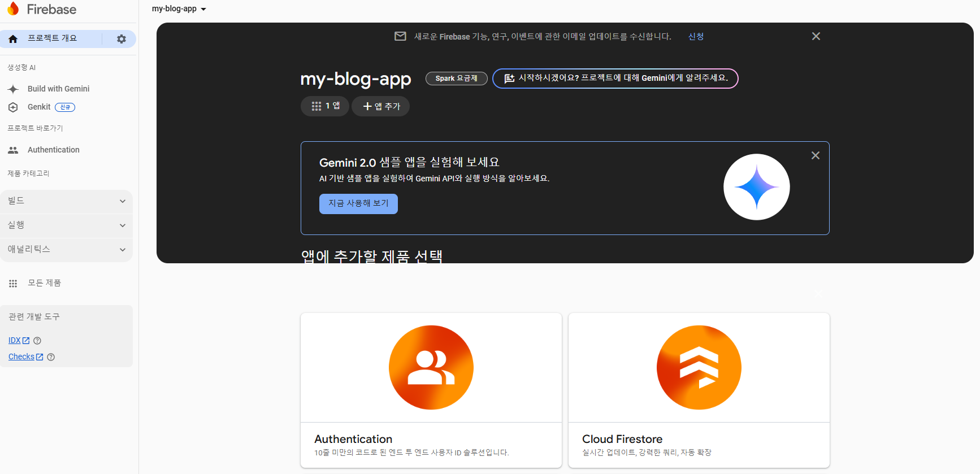Click the home icon for project overview
Viewport: 980px width, 474px height.
pyautogui.click(x=13, y=39)
